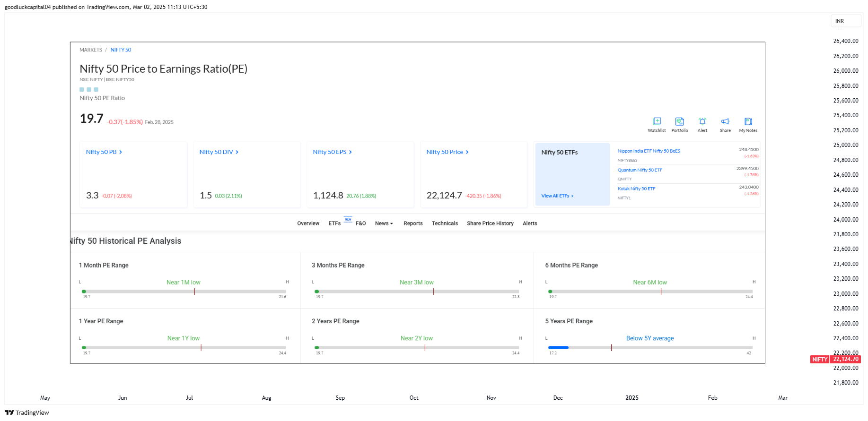Click the 'Below 5Y average' label

point(650,338)
